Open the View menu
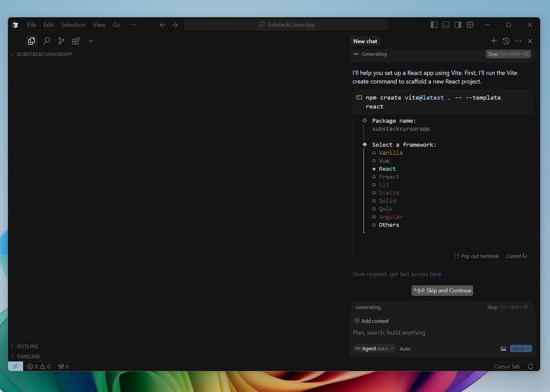This screenshot has height=392, width=550. (99, 25)
